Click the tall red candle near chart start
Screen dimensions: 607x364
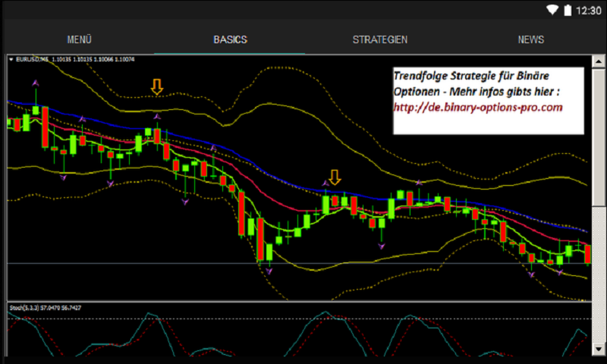[x=45, y=125]
